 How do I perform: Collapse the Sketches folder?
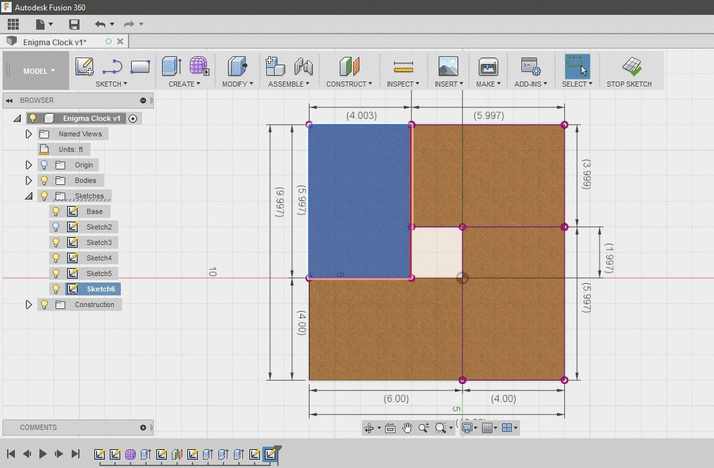(x=29, y=196)
